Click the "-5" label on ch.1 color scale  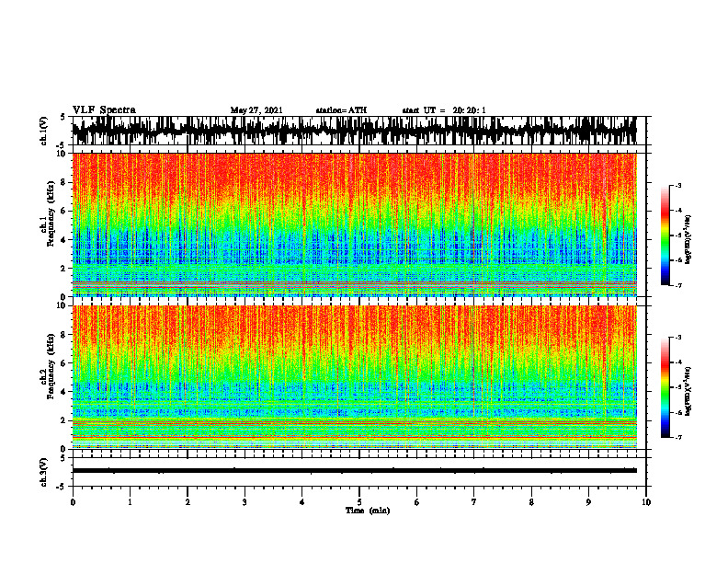[x=678, y=236]
